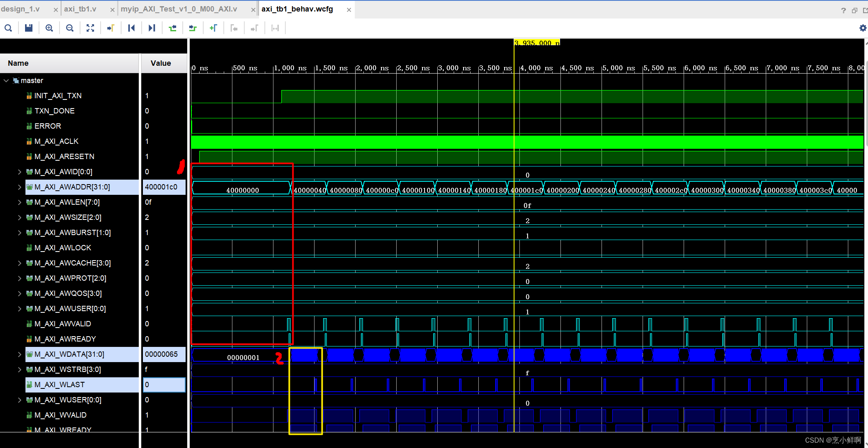Select M_AXI_AWVALID signal
Viewport: 868px width, 448px height.
(x=63, y=324)
